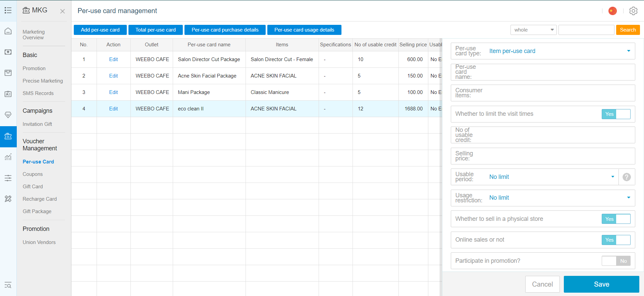This screenshot has height=296, width=644.
Task: Open Per-use card purchase details
Action: (x=225, y=30)
